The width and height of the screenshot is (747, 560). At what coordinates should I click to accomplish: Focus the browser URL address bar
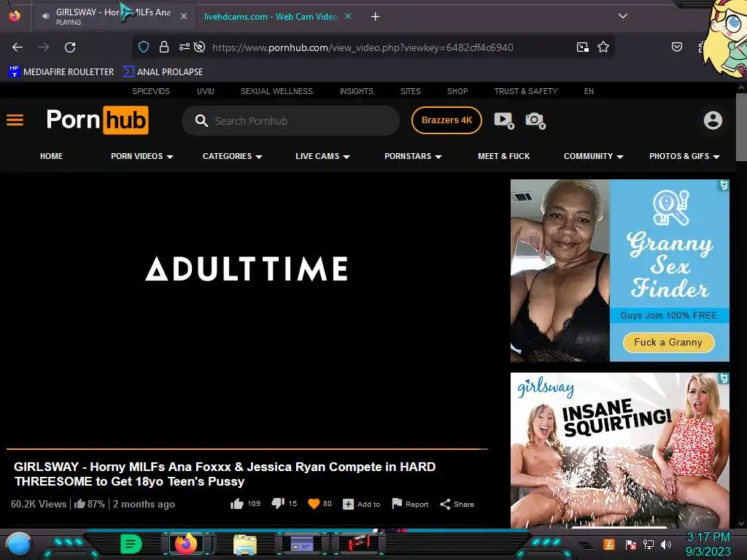pyautogui.click(x=362, y=47)
